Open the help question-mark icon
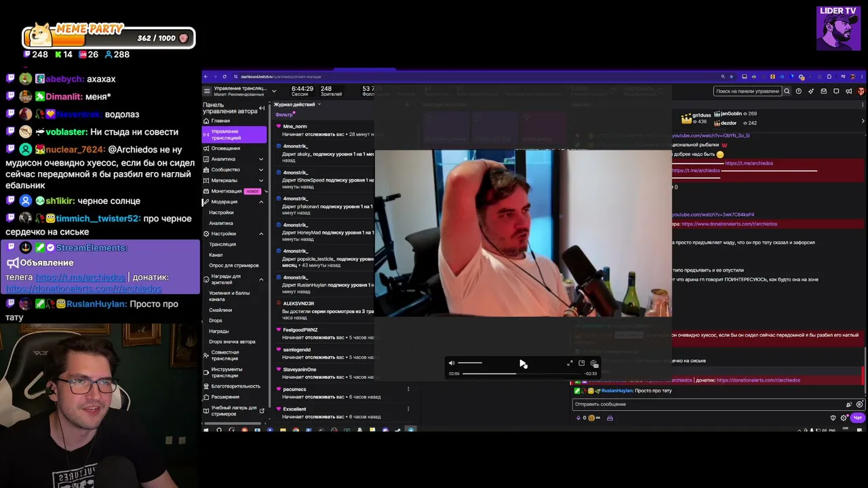The image size is (868, 488). coord(799,91)
